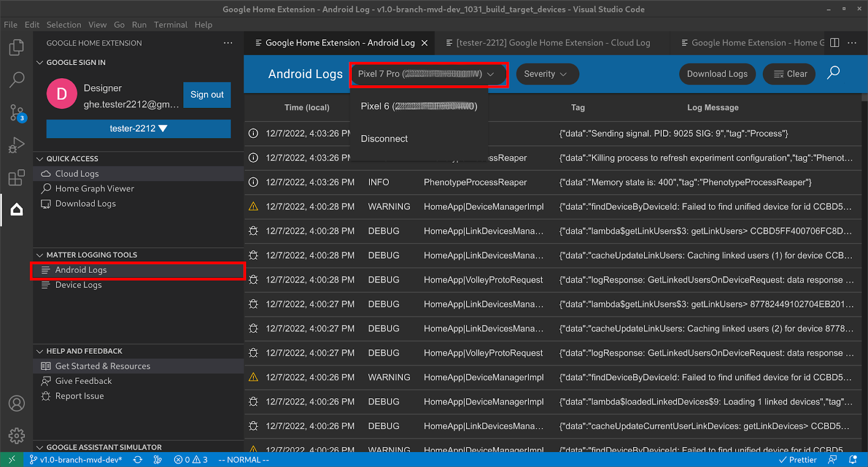Select Pixel 6 from device list
Image resolution: width=868 pixels, height=467 pixels.
tap(418, 106)
